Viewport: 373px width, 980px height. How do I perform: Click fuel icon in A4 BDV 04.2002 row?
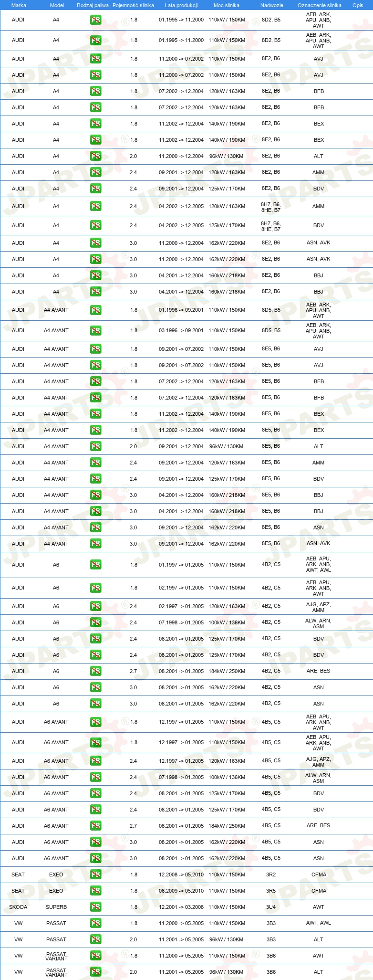point(95,225)
